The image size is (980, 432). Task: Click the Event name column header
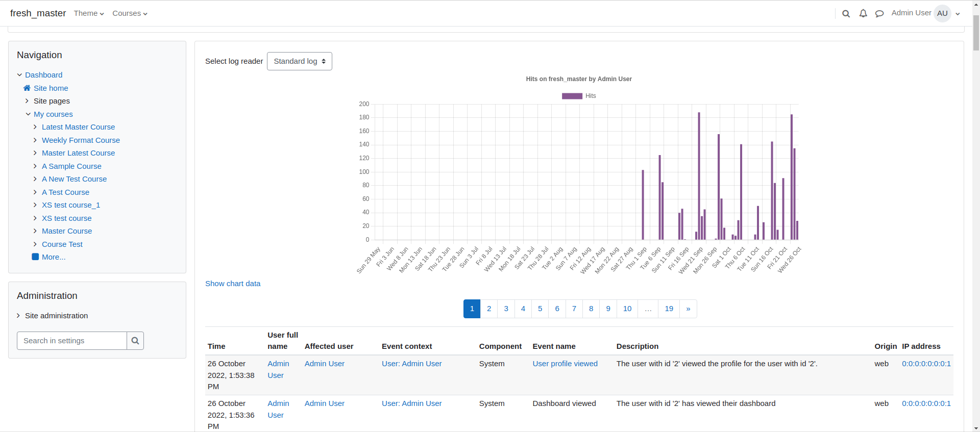[x=554, y=346]
